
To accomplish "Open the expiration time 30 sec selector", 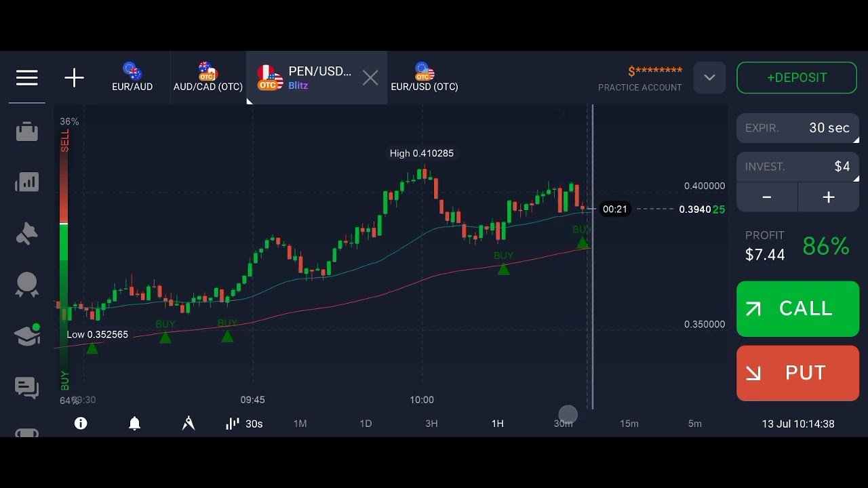I will pyautogui.click(x=797, y=128).
